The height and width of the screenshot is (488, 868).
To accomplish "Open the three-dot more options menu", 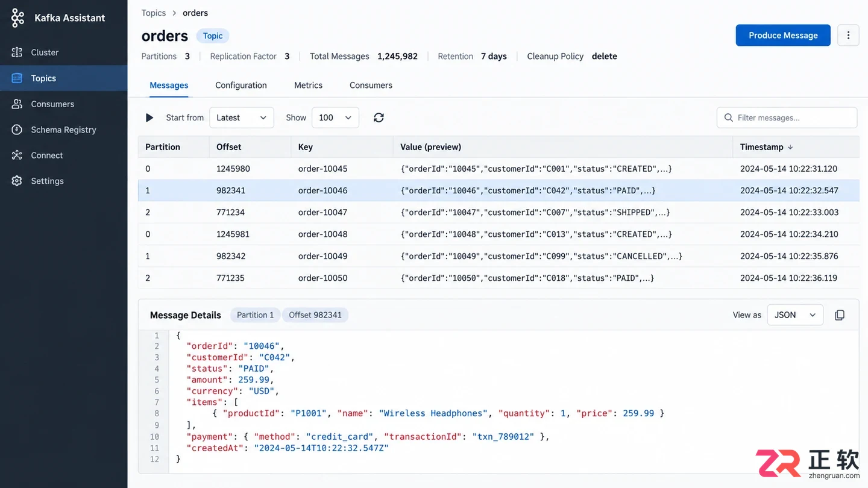I will click(x=848, y=36).
